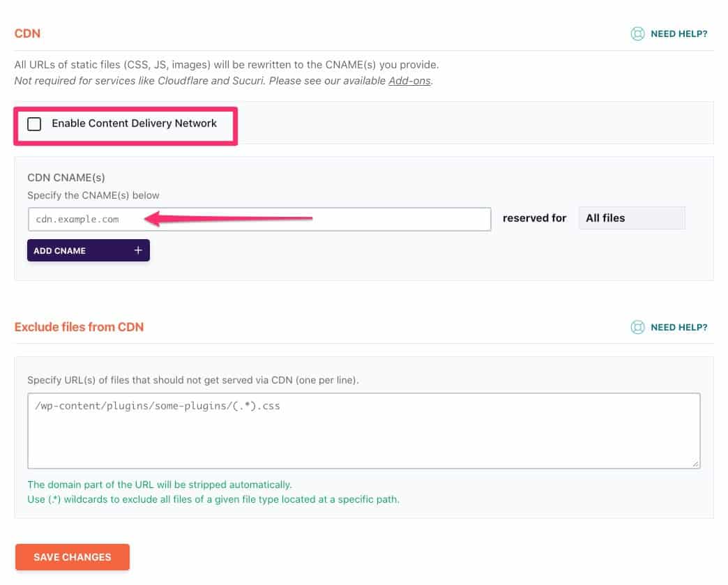The height and width of the screenshot is (585, 728).
Task: Click the help icon next to Exclude files from CDN
Action: (x=638, y=327)
